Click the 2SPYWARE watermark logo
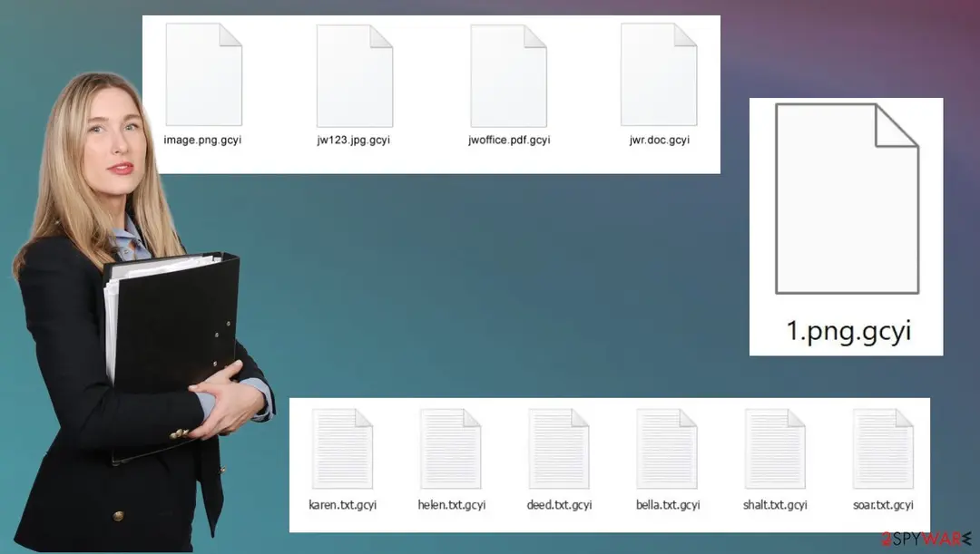 926,539
